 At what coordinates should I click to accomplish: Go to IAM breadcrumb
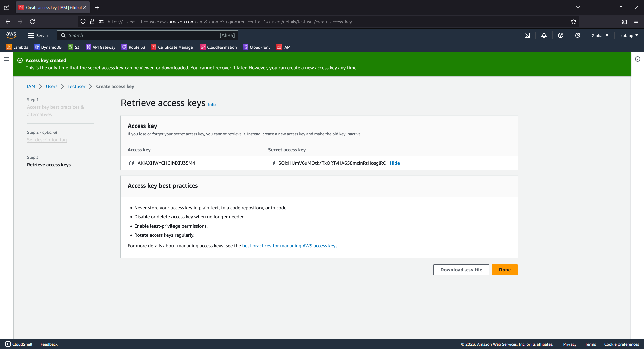[x=31, y=87]
